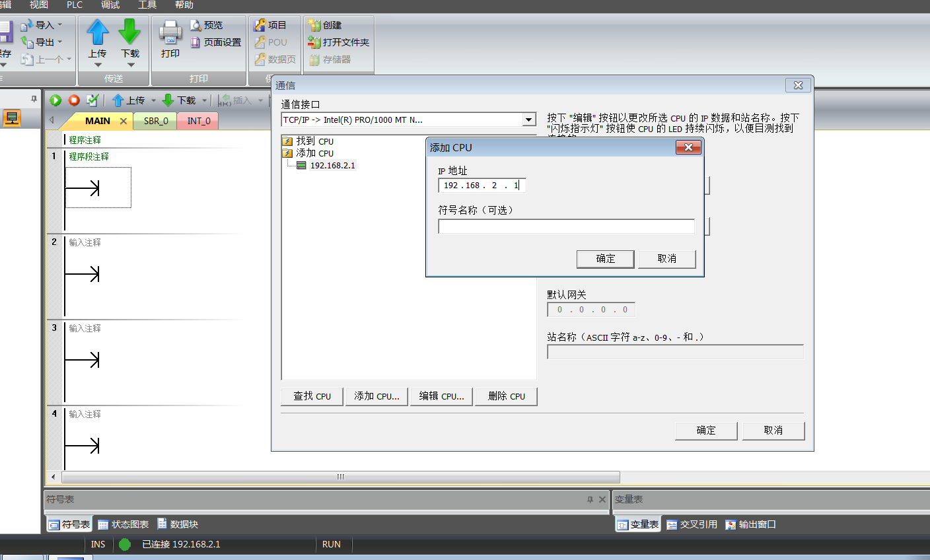The image size is (930, 560).
Task: Select the 192.168.2.1 CPU tree entry
Action: 332,166
